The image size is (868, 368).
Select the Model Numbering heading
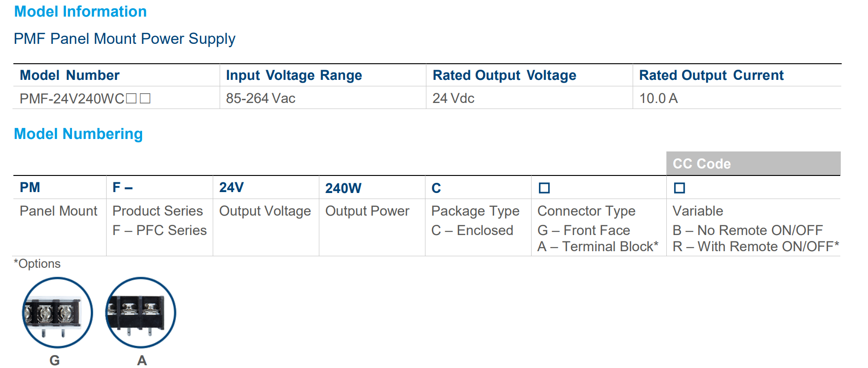pyautogui.click(x=78, y=134)
